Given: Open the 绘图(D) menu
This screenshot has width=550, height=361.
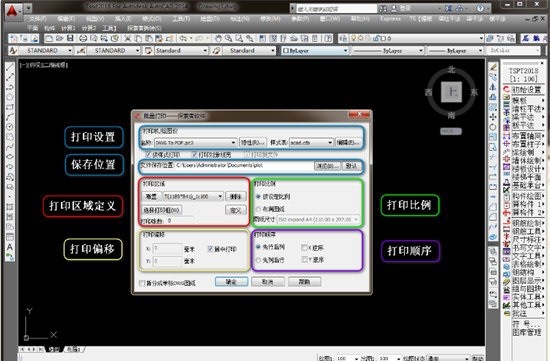Looking at the screenshot, I should [210, 19].
